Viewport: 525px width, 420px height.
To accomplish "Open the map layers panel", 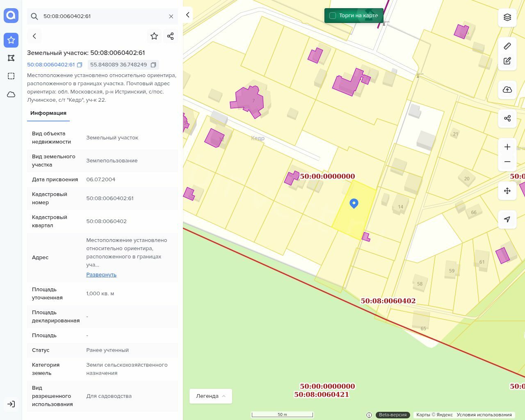I will point(507,17).
